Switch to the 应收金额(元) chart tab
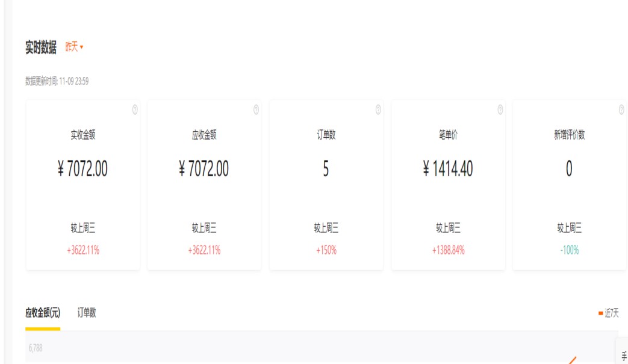This screenshot has height=364, width=628. click(x=43, y=313)
